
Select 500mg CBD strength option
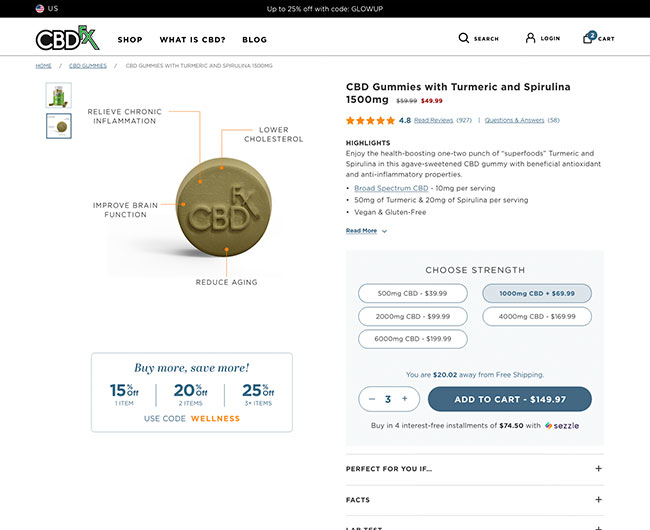point(413,294)
